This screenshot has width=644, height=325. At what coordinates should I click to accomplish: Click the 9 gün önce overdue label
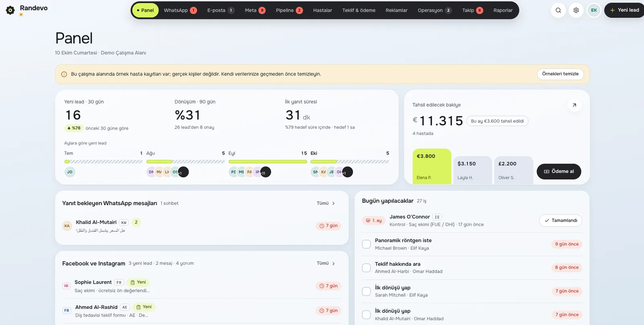click(x=567, y=244)
